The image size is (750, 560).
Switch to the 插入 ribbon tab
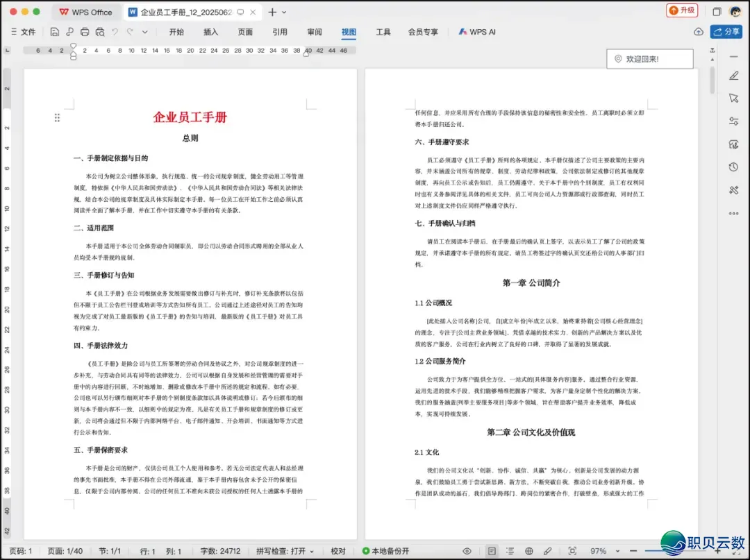(211, 32)
